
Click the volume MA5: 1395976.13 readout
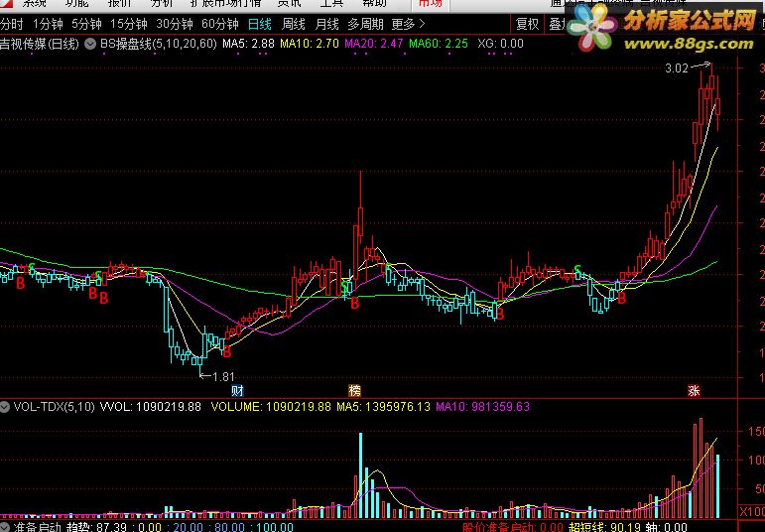click(x=383, y=407)
